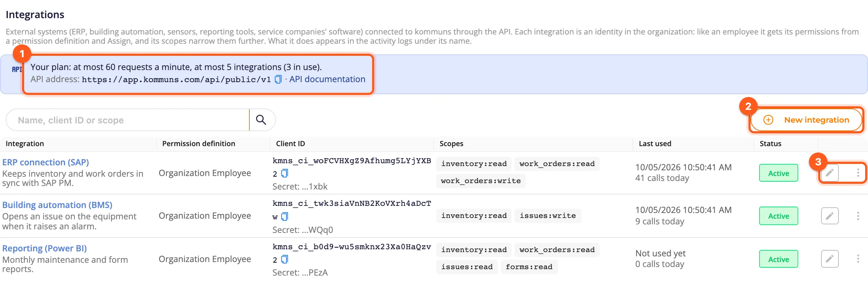Click the Permission definition column header
Screen dimensions: 868x288
[199, 144]
